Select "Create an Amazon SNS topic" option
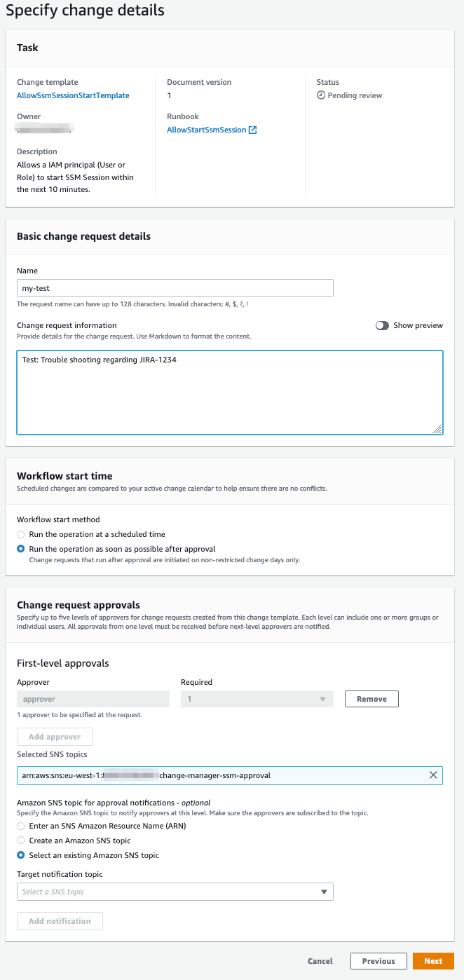The image size is (464, 980). pyautogui.click(x=21, y=841)
